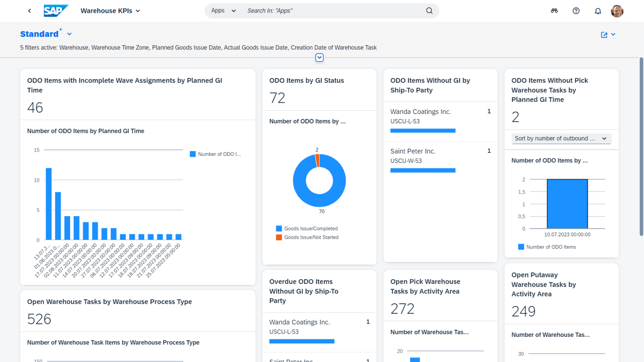The width and height of the screenshot is (644, 362).
Task: Open the notifications bell
Action: pyautogui.click(x=598, y=10)
